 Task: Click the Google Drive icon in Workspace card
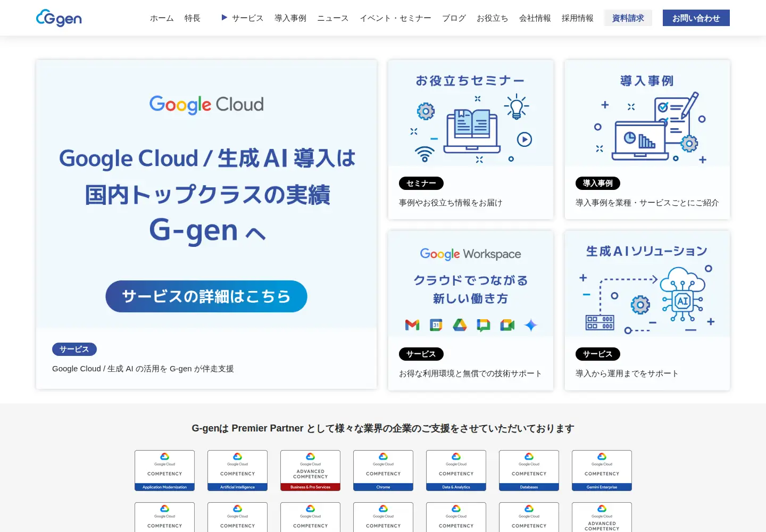point(460,325)
